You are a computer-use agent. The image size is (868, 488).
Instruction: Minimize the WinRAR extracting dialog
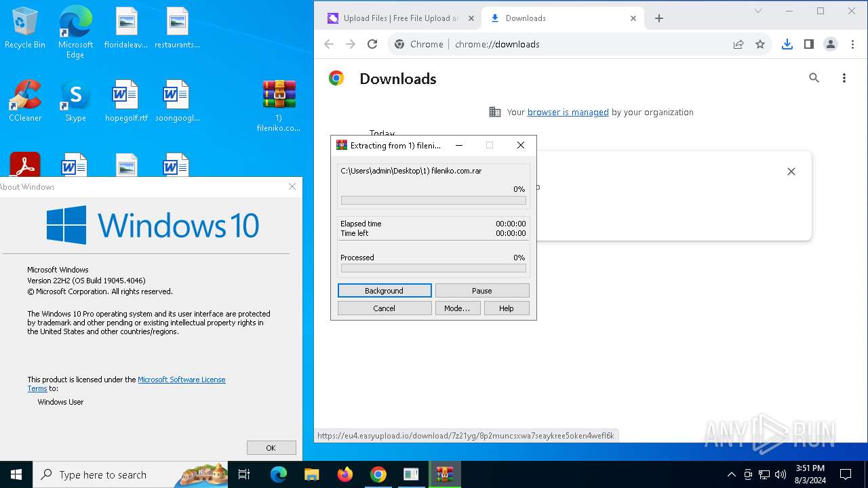click(459, 145)
